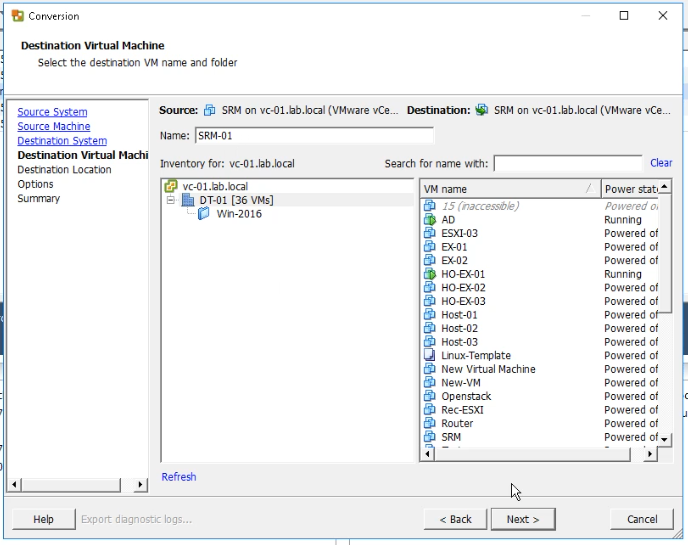Select the vc-01.lab.local tree root
Image resolution: width=688 pixels, height=545 pixels.
(215, 186)
